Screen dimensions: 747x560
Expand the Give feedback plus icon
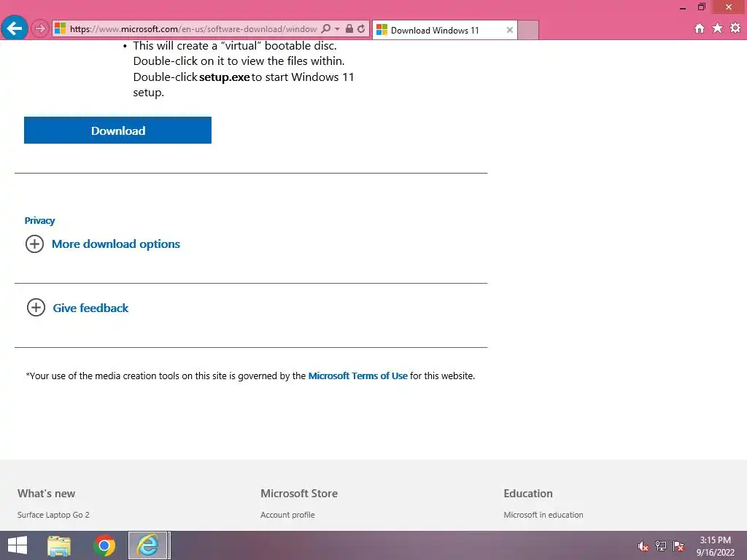(x=36, y=308)
